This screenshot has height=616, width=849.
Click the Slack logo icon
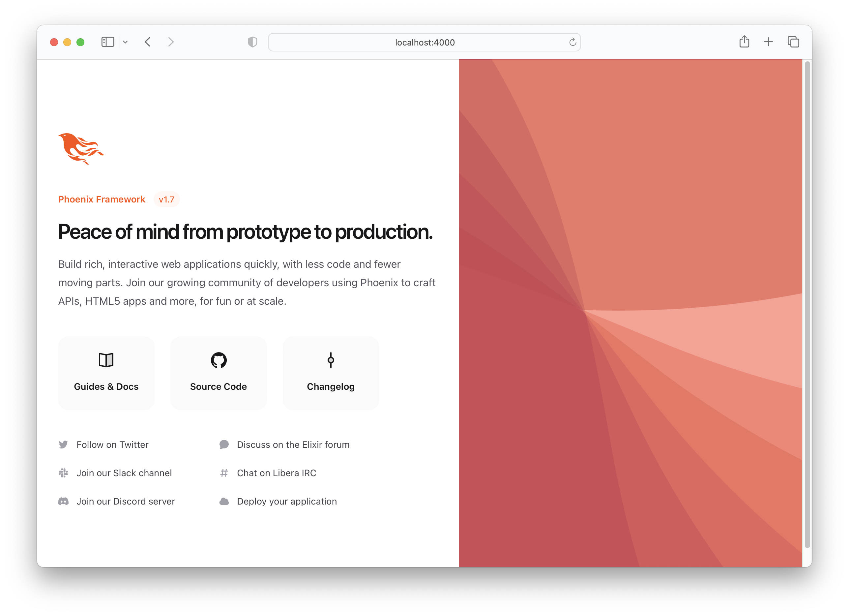tap(63, 473)
